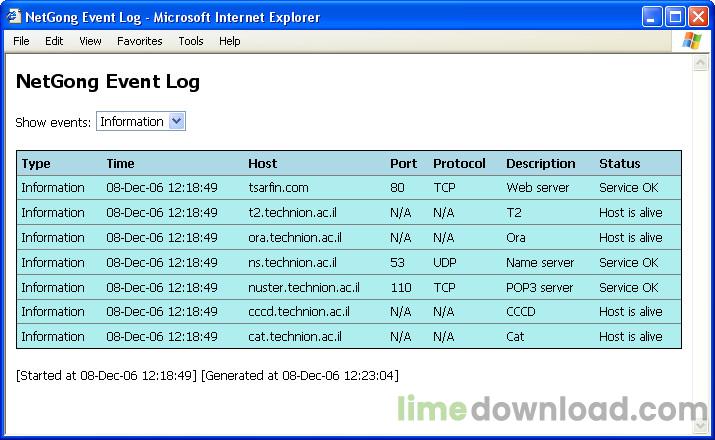Click the Started at timestamp text

pos(107,376)
